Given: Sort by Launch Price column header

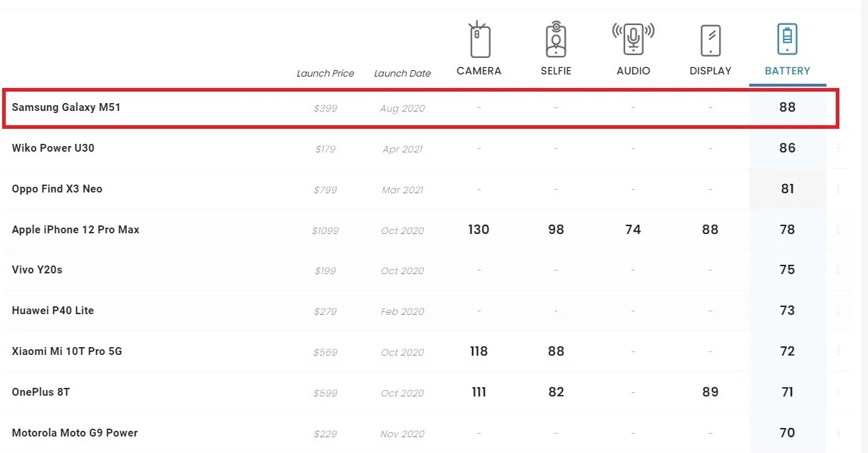Looking at the screenshot, I should coord(325,73).
